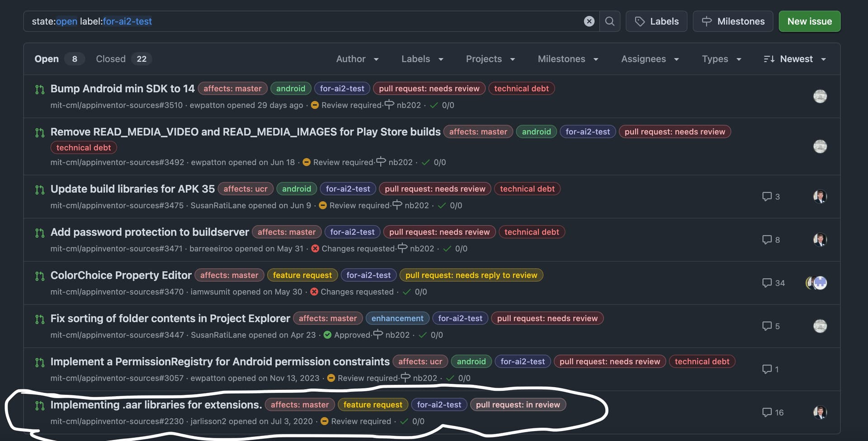Click the yellow feature request label on ColorChoice
Screen dimensions: 868x441
coord(302,275)
